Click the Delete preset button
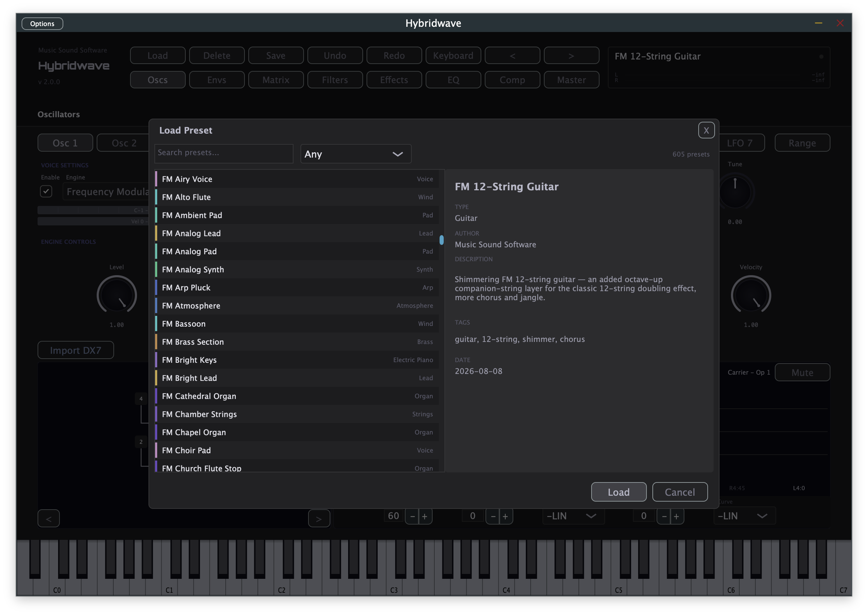Image resolution: width=868 pixels, height=615 pixels. coord(217,56)
